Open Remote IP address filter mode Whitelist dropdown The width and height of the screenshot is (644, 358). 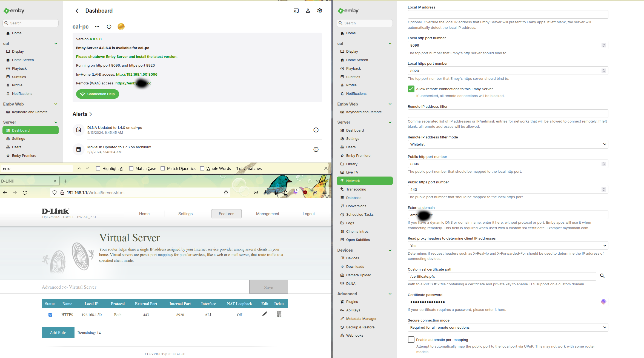[508, 144]
